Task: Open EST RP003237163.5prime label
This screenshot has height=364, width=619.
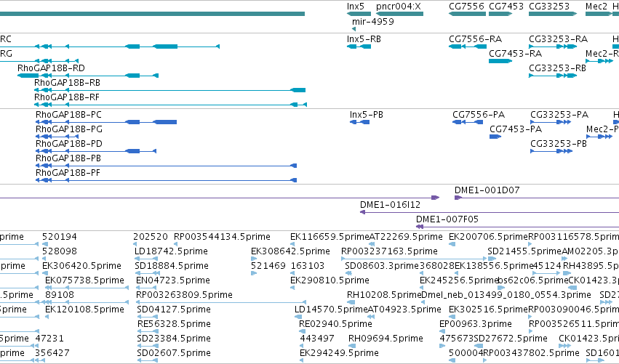Action: click(x=389, y=251)
